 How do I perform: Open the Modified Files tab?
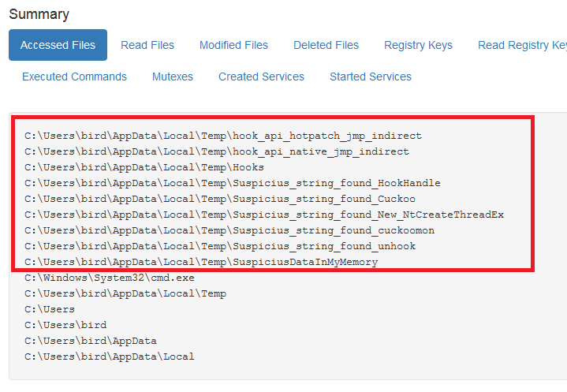click(233, 45)
